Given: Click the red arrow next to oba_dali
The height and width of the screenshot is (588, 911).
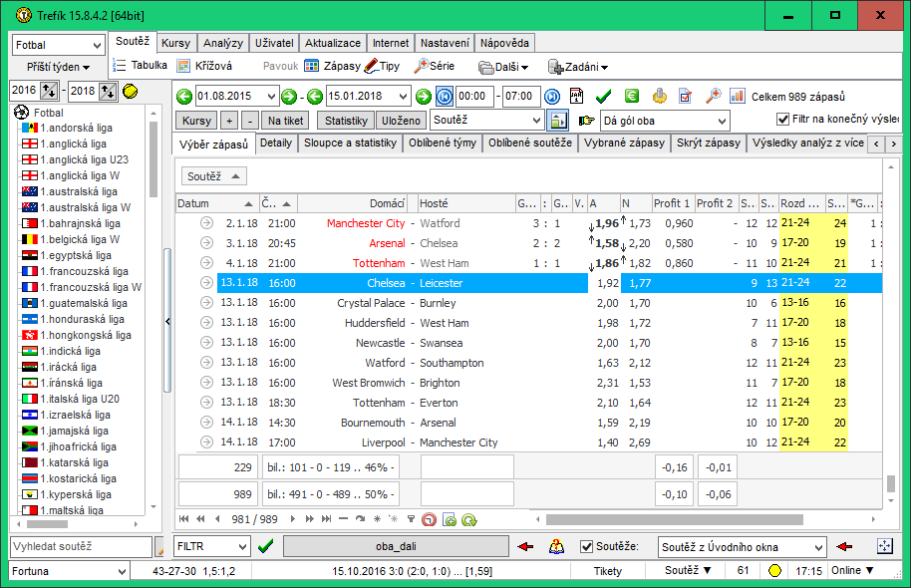Looking at the screenshot, I should pyautogui.click(x=525, y=546).
